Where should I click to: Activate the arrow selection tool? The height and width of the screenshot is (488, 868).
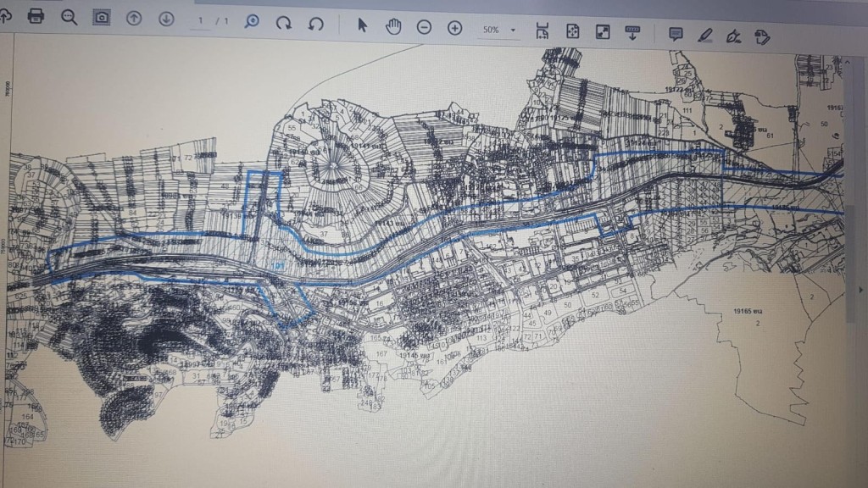click(x=362, y=25)
